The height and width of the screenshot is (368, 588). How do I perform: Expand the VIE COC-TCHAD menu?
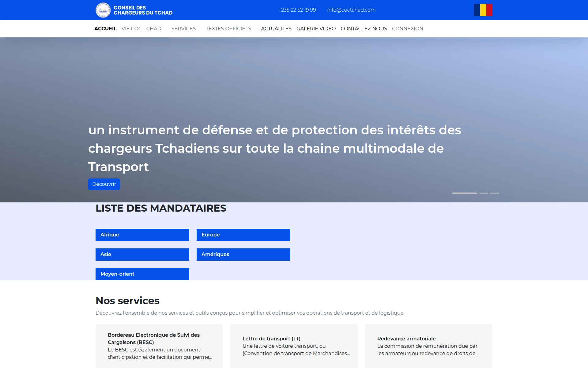(141, 29)
